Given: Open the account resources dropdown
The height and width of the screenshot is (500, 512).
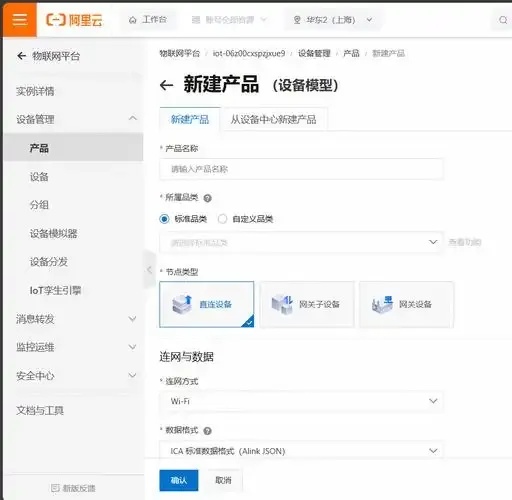Looking at the screenshot, I should click(229, 20).
